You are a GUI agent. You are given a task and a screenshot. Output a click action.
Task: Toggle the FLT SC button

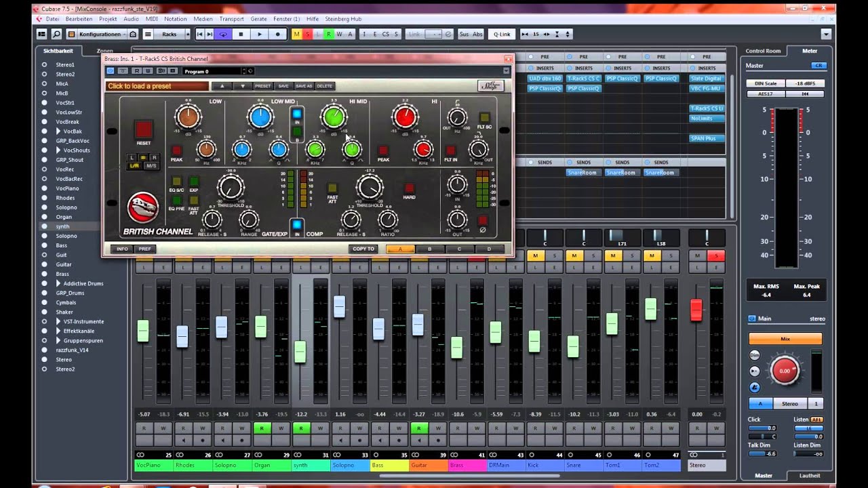(x=484, y=117)
